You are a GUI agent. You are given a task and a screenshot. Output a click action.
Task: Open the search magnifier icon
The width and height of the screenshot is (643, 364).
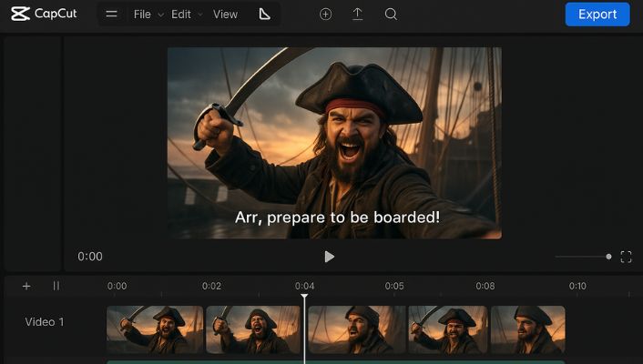coord(391,15)
